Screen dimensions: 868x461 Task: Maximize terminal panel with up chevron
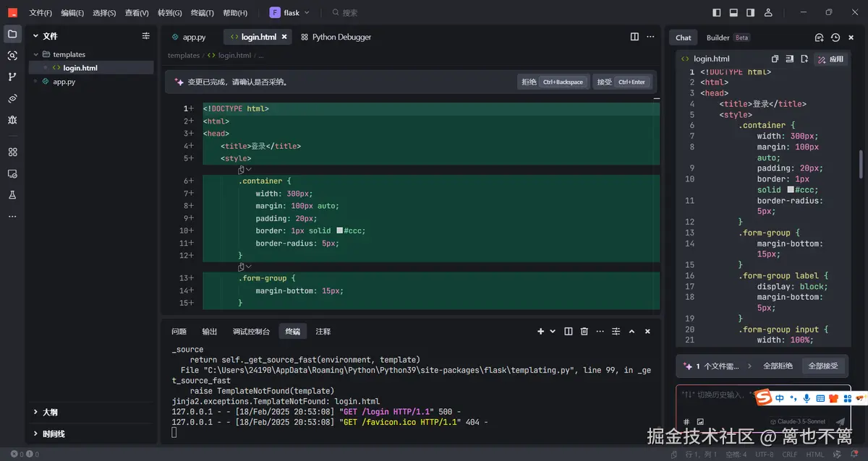[x=631, y=331]
